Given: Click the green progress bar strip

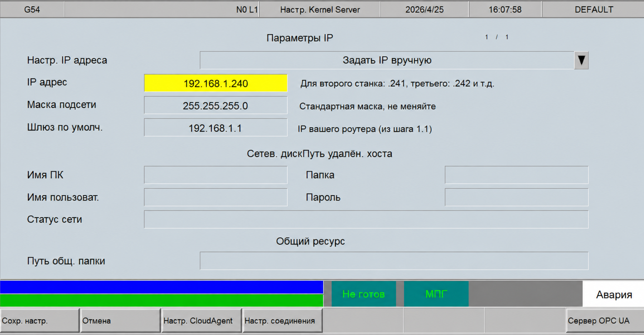Looking at the screenshot, I should point(161,301).
